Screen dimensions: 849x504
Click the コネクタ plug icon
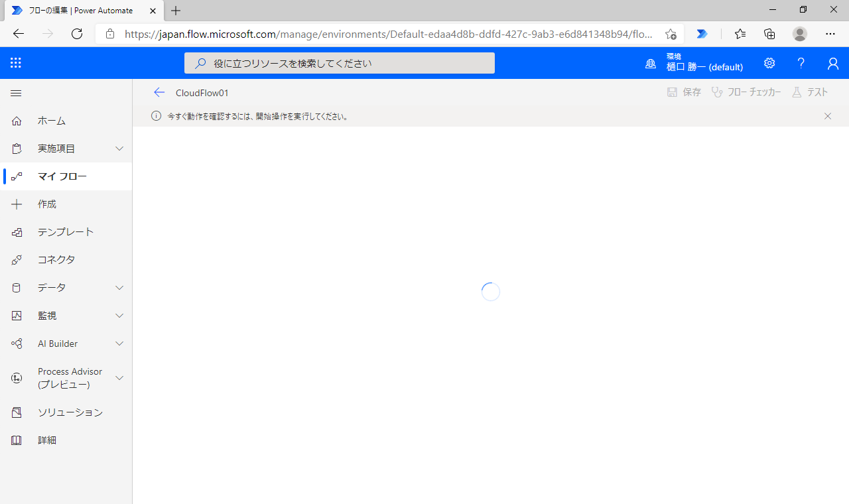17,260
